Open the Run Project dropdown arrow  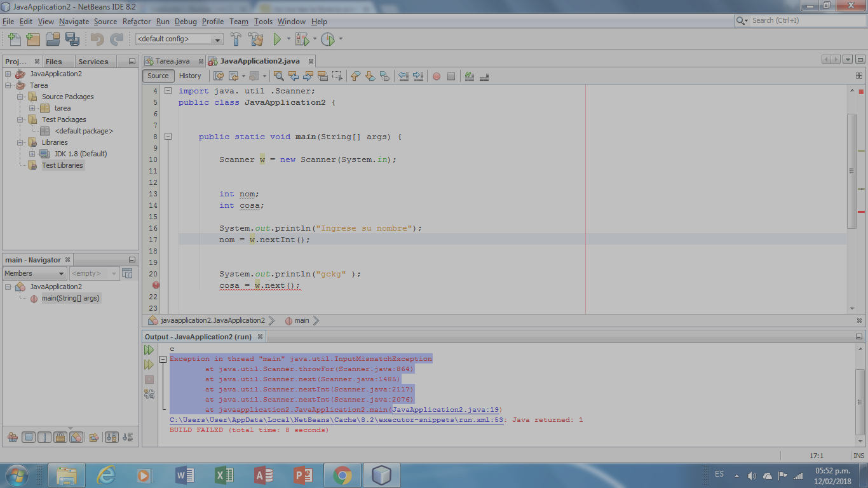click(x=288, y=39)
